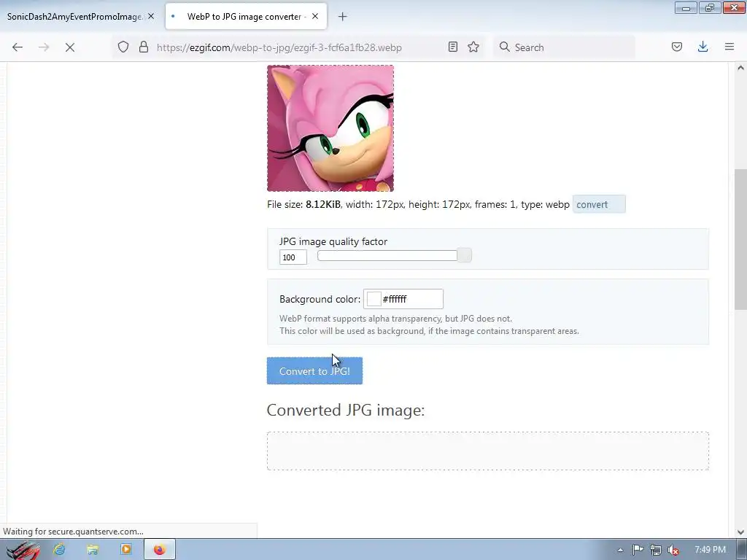Click the Background color label
Screen dimensions: 747x560
320,299
